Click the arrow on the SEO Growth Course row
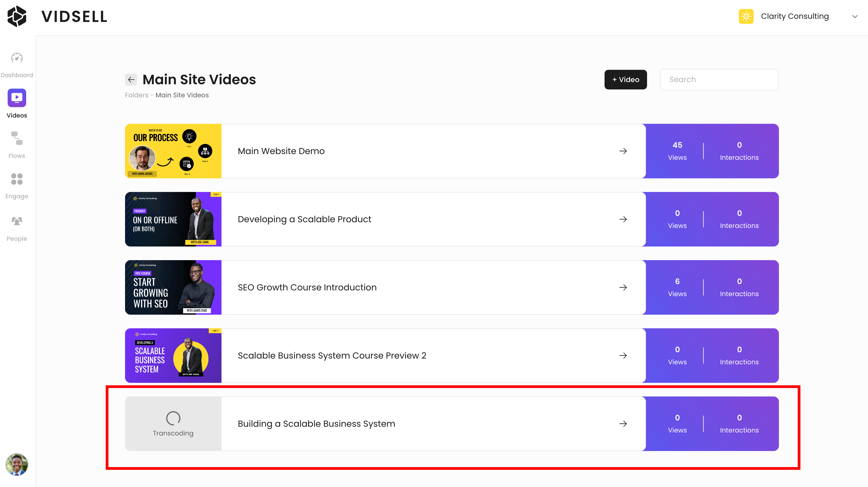 [623, 287]
